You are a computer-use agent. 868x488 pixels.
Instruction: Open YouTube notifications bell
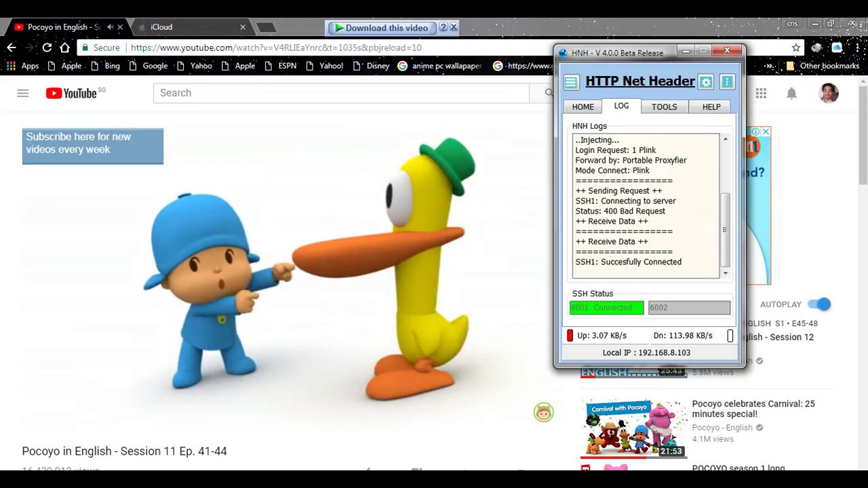[791, 93]
